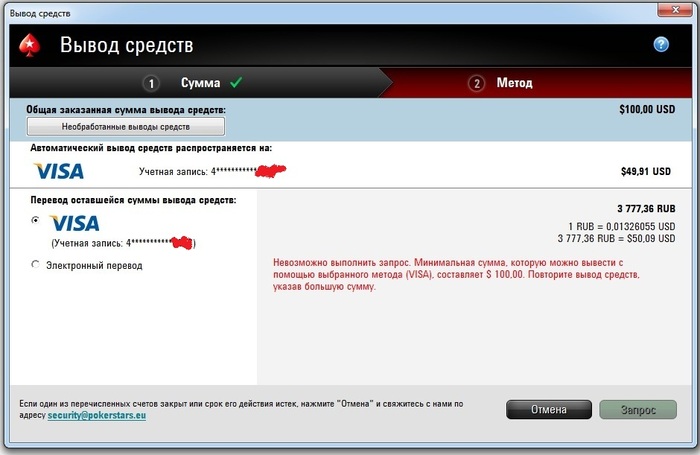Click the Вывод средств window title bar text
The image size is (700, 455).
coord(40,13)
